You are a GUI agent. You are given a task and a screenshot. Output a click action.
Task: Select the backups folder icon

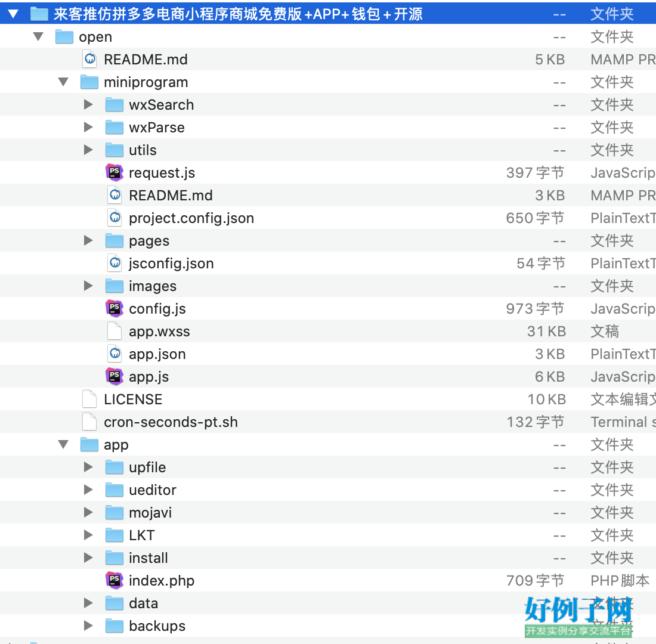[x=115, y=626]
